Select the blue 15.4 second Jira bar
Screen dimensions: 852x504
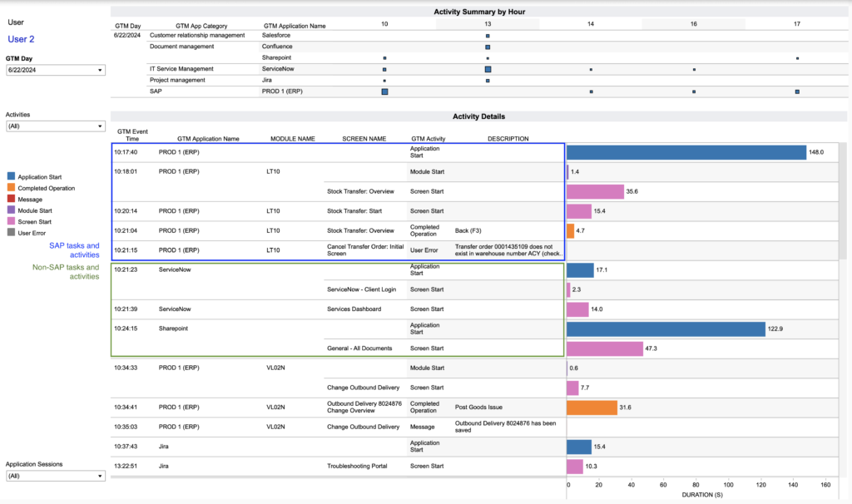point(579,447)
